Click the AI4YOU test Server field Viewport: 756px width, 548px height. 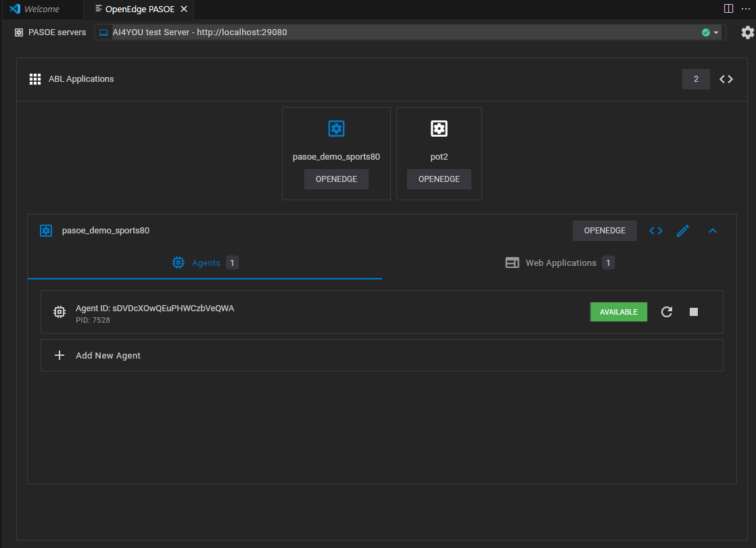[410, 32]
